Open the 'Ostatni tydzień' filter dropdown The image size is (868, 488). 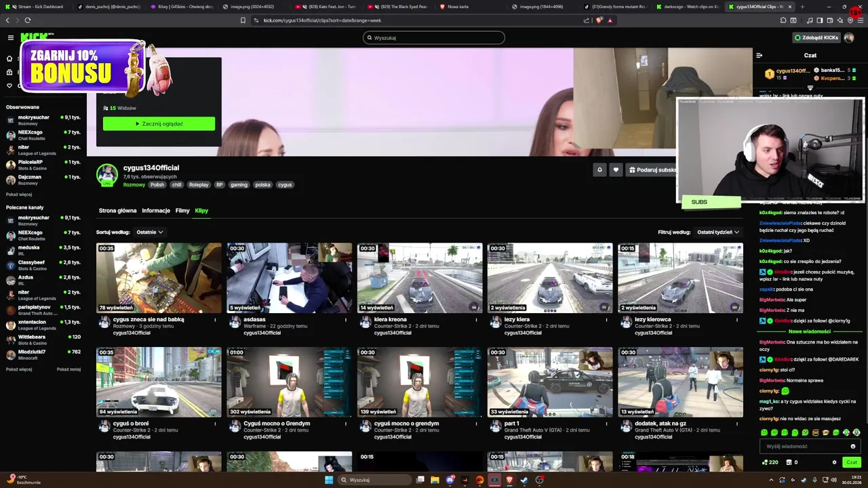pos(718,232)
